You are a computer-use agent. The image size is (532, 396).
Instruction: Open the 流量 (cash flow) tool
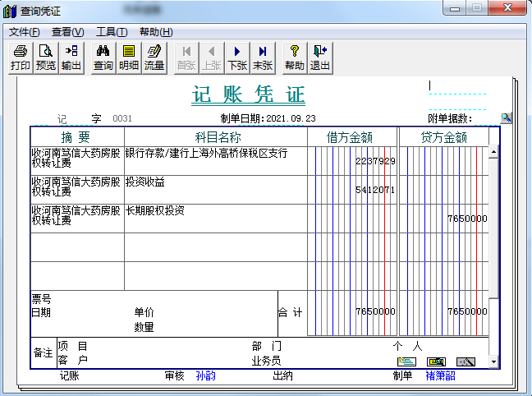coord(154,58)
